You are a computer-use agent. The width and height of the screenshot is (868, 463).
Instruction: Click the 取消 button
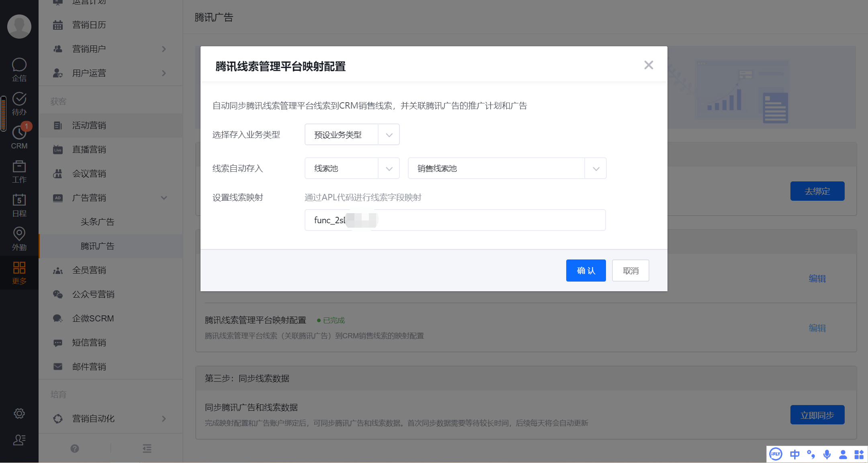click(x=630, y=271)
